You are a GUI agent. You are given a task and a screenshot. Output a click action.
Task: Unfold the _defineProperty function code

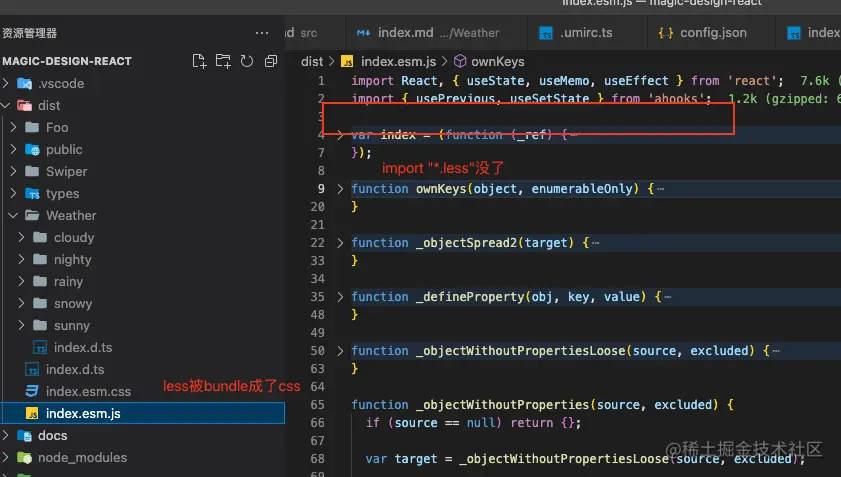340,297
